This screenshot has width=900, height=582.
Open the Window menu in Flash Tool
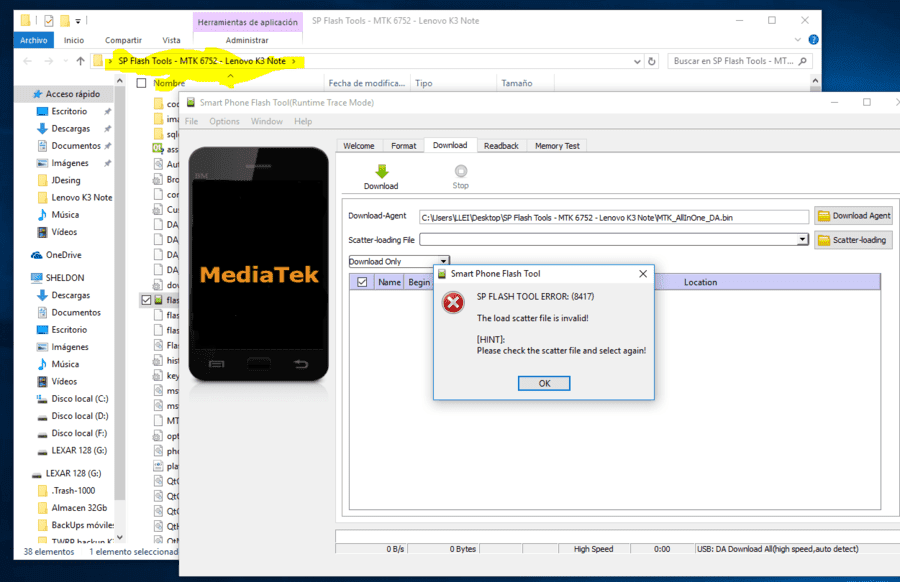point(266,121)
